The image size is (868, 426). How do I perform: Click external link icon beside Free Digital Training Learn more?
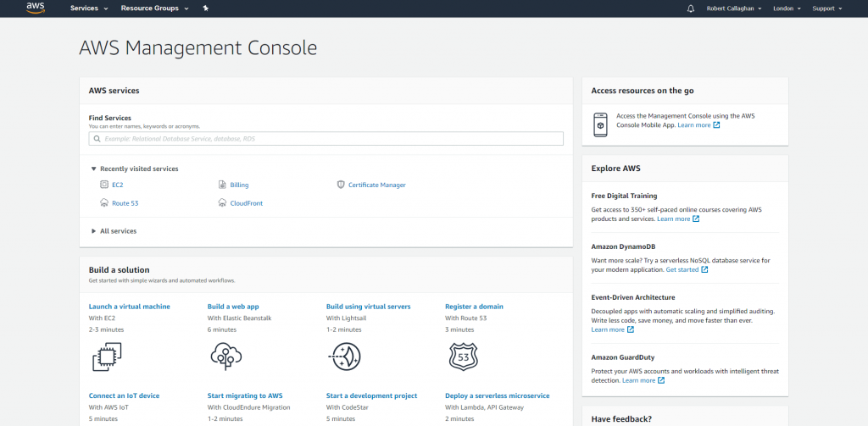pyautogui.click(x=696, y=219)
